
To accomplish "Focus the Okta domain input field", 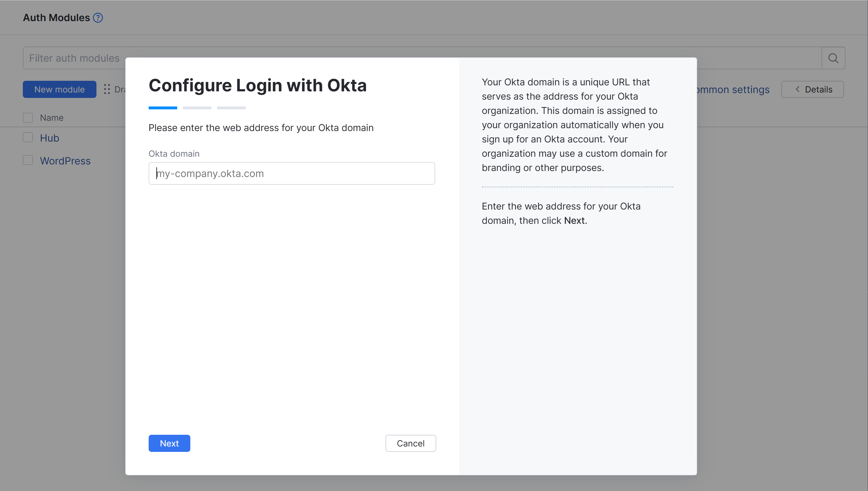I will click(x=292, y=173).
